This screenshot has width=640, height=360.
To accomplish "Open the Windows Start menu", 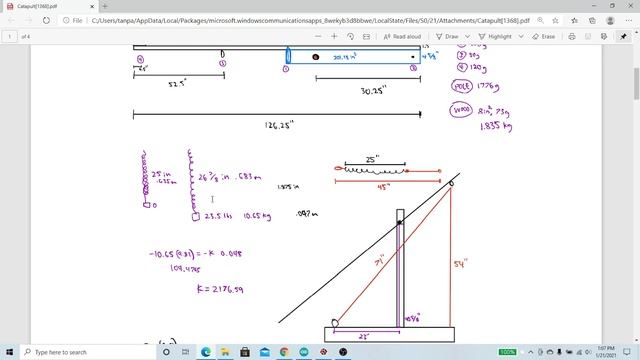I will pos(9,352).
